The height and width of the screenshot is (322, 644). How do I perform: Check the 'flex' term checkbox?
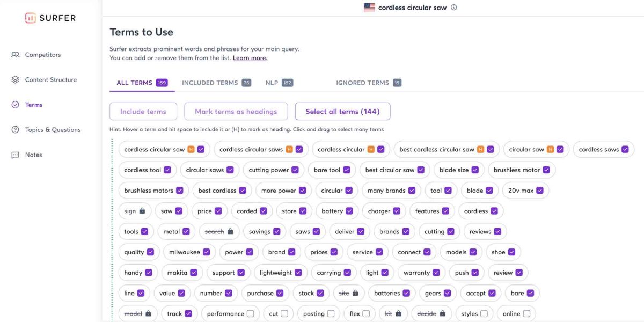(x=366, y=313)
